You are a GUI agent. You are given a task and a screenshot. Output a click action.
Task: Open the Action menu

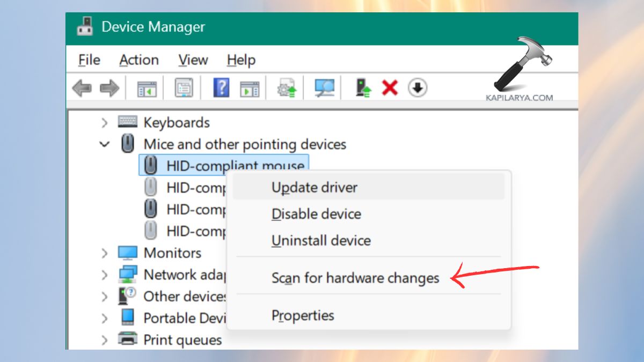[139, 60]
